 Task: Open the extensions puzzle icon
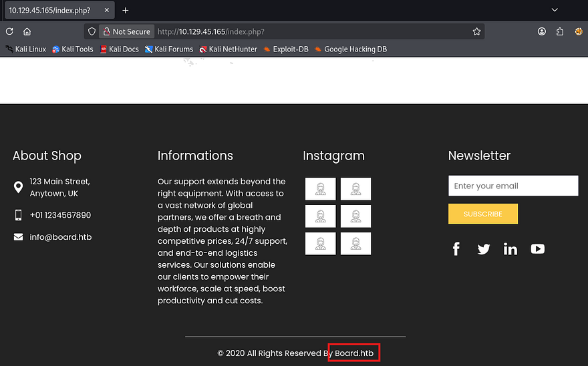coord(560,31)
